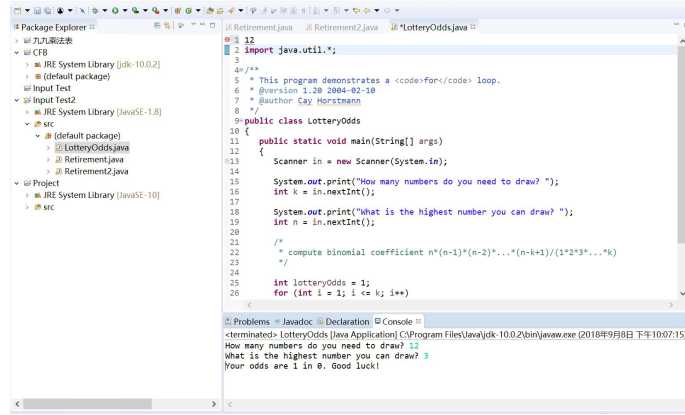685x415 pixels.
Task: Click the Search flashlight toolbar icon
Action: point(231,10)
